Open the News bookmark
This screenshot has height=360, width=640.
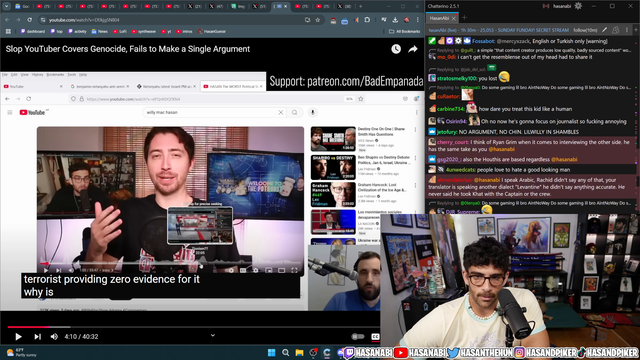click(x=100, y=31)
